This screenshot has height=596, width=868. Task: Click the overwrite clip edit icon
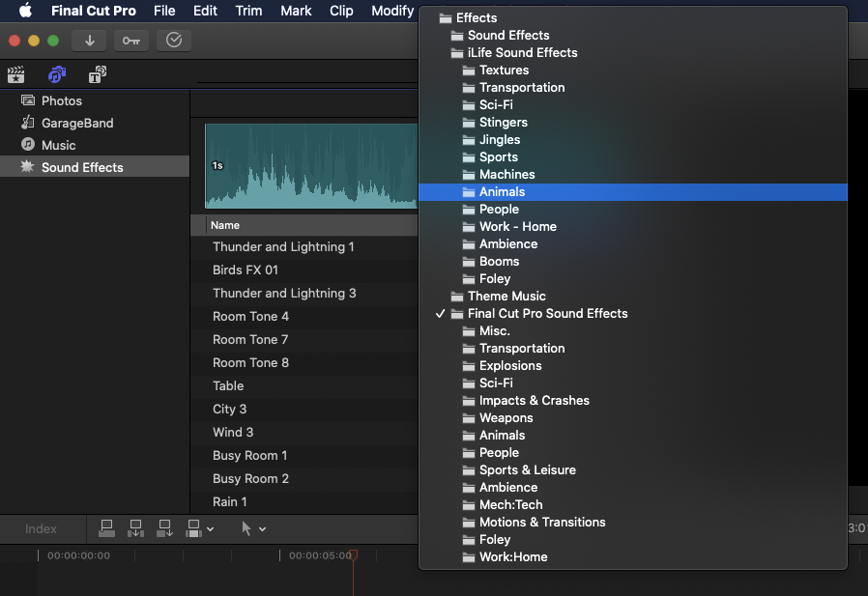193,528
